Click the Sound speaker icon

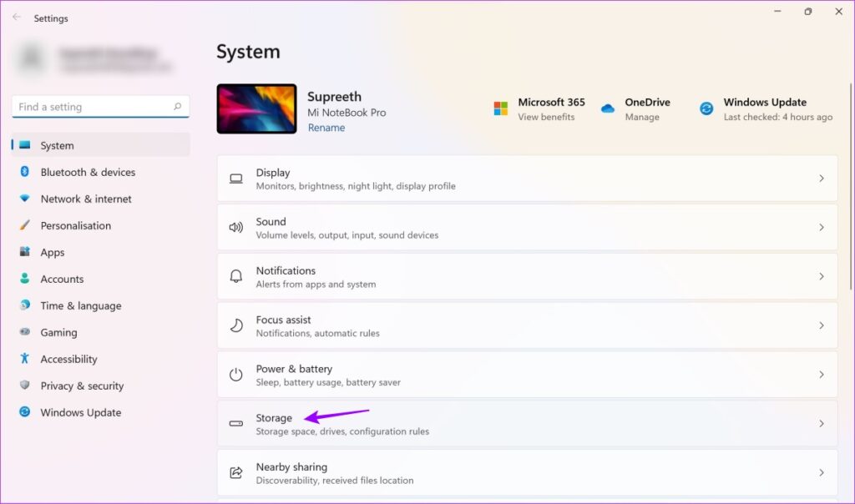click(236, 228)
